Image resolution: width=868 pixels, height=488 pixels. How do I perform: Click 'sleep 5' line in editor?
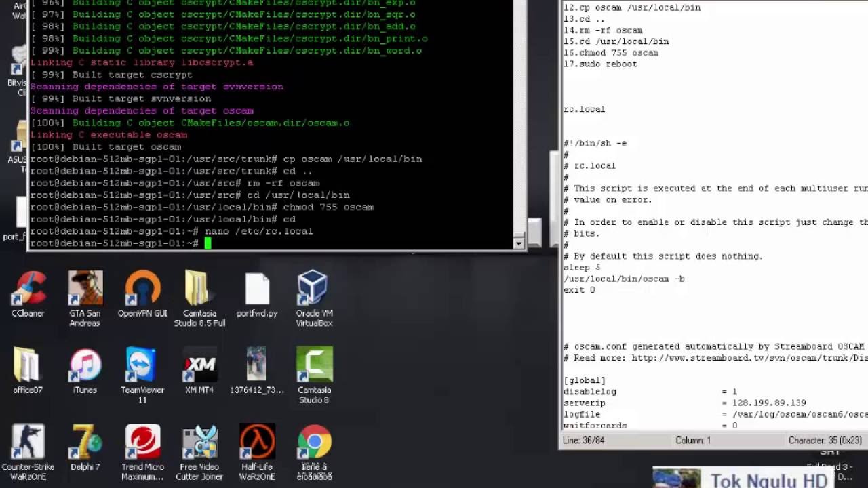click(x=582, y=267)
